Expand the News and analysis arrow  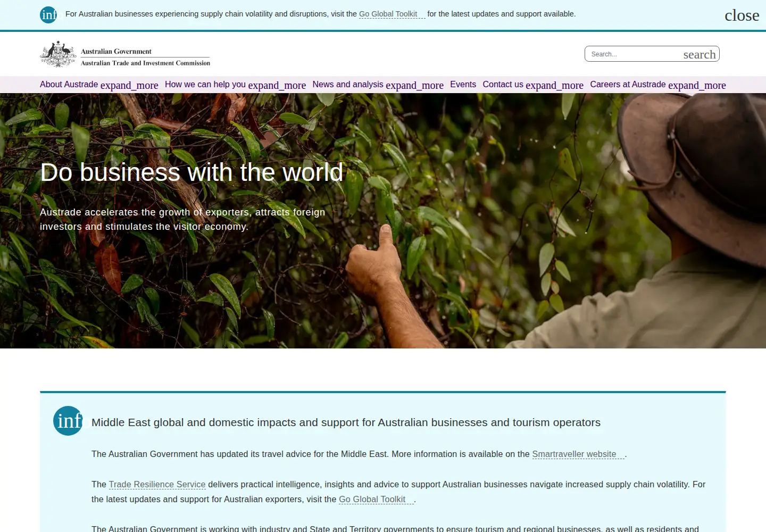click(414, 85)
